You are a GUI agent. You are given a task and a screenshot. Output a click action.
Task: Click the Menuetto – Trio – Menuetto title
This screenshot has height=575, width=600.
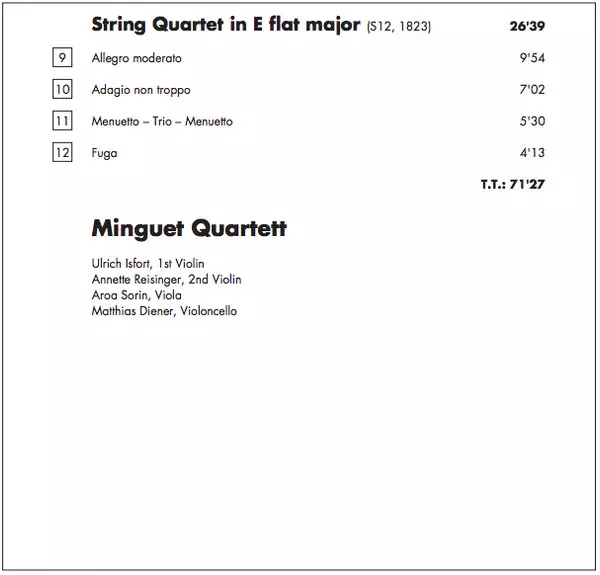[x=162, y=122]
